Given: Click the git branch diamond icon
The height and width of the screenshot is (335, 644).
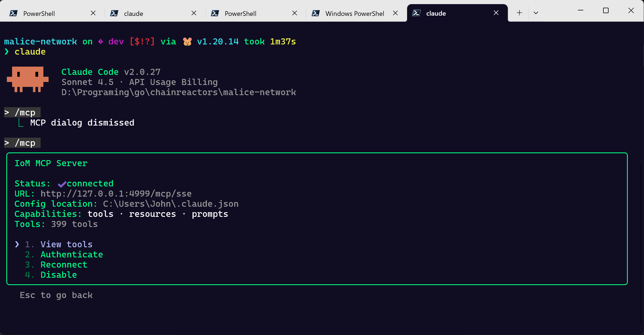Looking at the screenshot, I should coord(100,42).
